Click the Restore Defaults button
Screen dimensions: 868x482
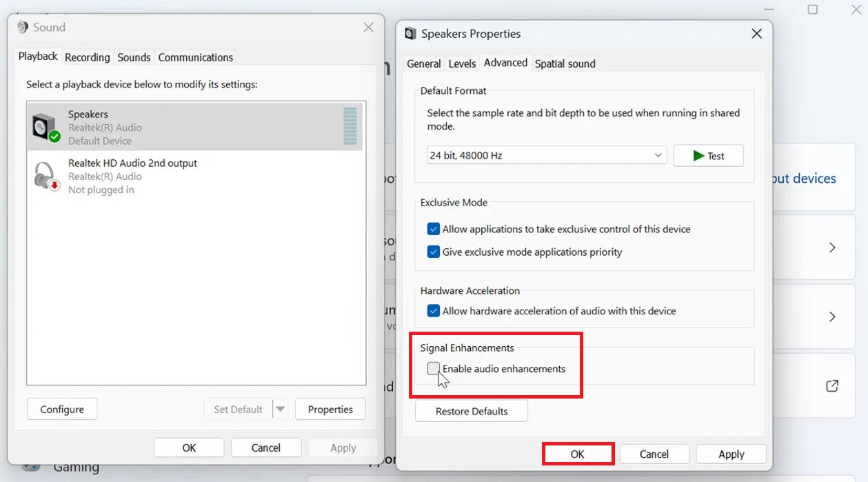(x=471, y=410)
